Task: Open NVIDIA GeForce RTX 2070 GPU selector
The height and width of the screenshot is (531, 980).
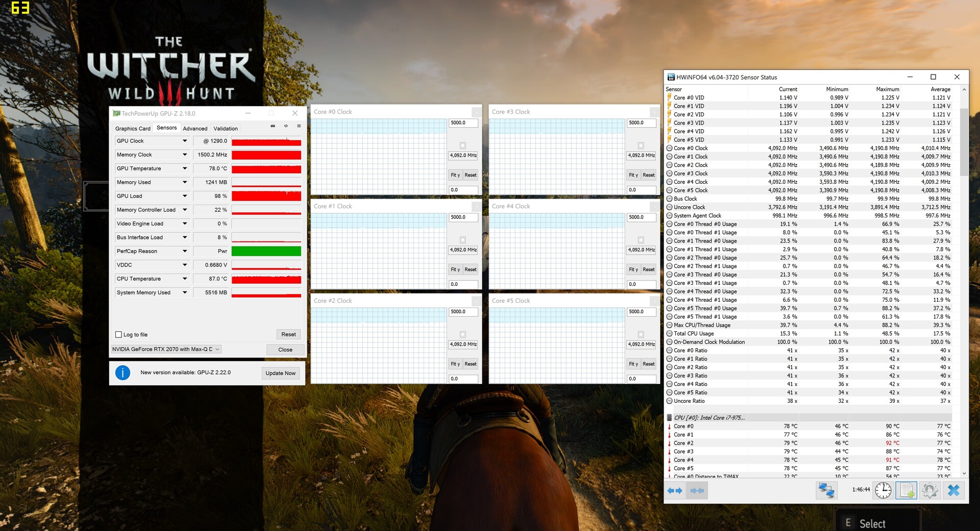Action: pos(166,349)
